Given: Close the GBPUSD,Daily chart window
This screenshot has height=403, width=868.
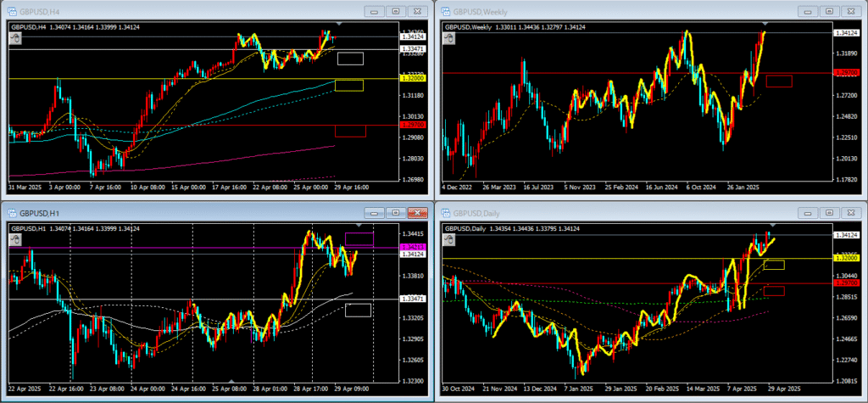Looking at the screenshot, I should click(852, 213).
